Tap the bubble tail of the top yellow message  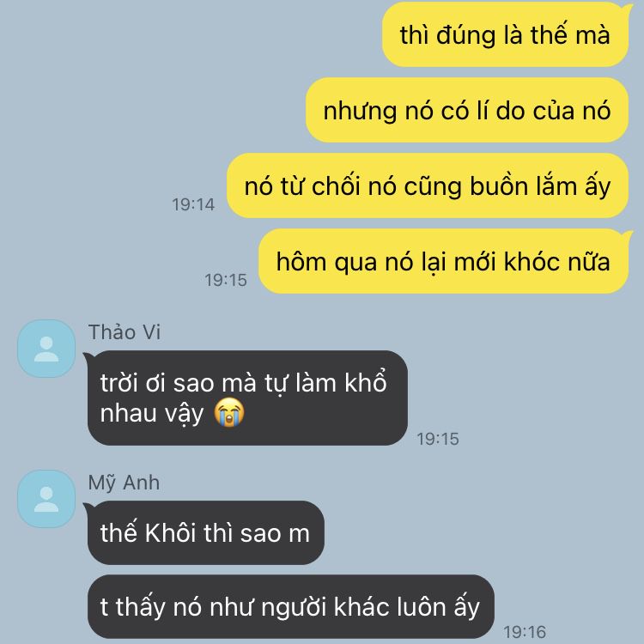tap(628, 9)
